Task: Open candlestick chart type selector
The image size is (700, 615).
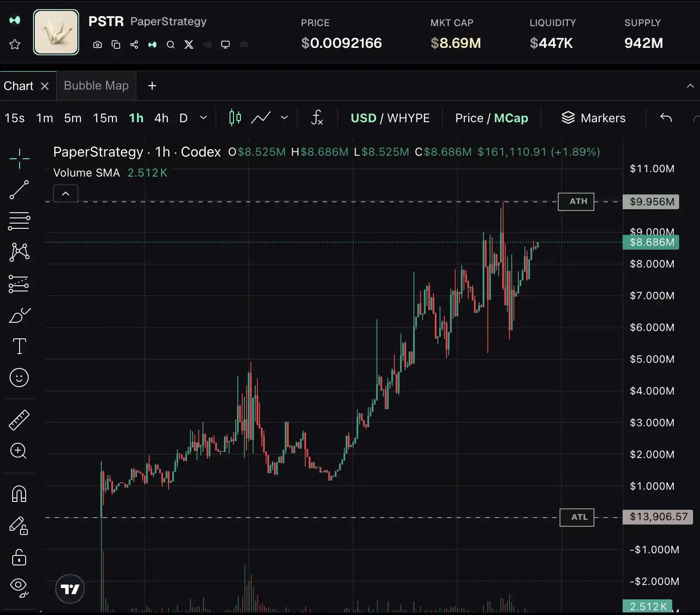Action: (x=235, y=117)
